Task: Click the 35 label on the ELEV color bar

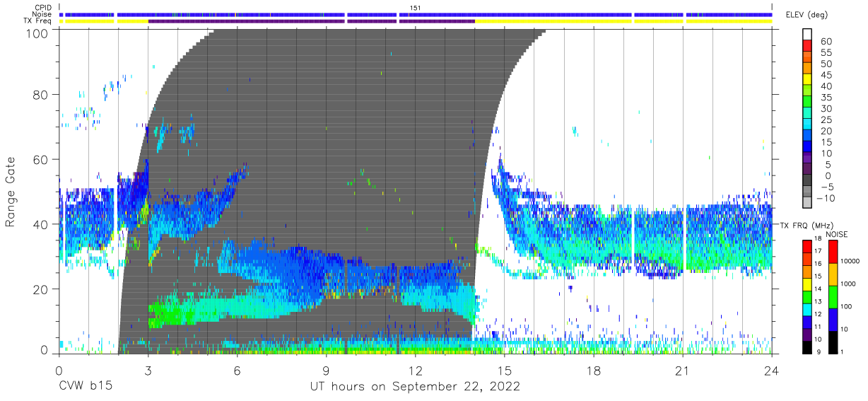Action: [826, 98]
